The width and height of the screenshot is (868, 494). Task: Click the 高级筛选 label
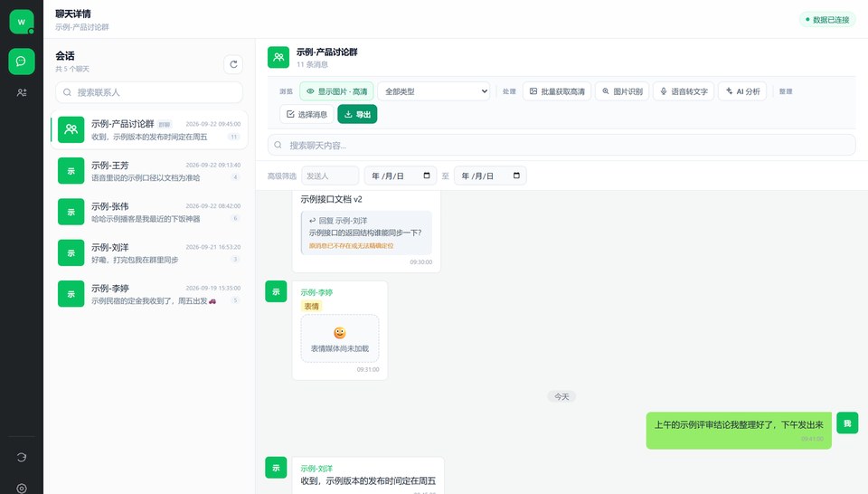pyautogui.click(x=282, y=176)
